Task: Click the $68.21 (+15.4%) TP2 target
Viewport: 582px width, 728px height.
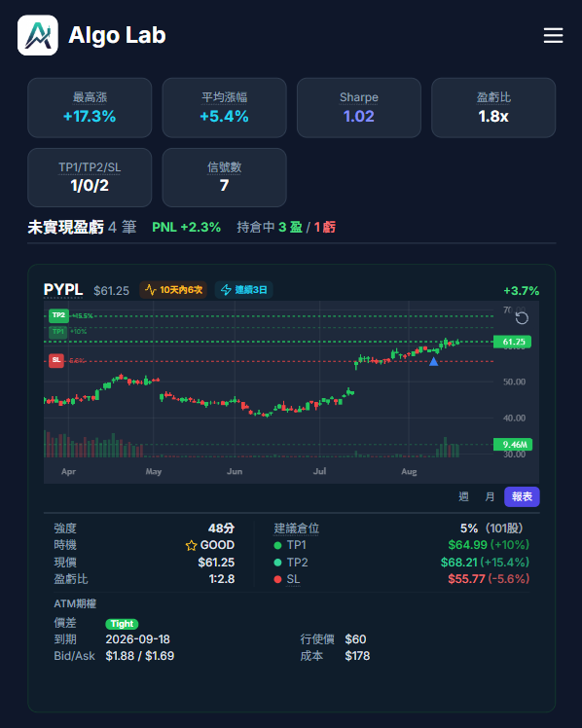Action: pyautogui.click(x=485, y=563)
